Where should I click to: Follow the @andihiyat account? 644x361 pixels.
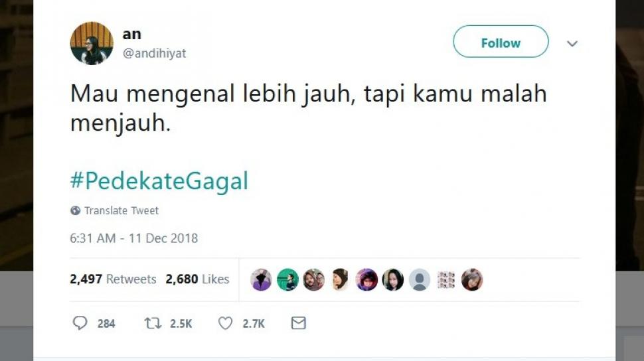coord(501,42)
